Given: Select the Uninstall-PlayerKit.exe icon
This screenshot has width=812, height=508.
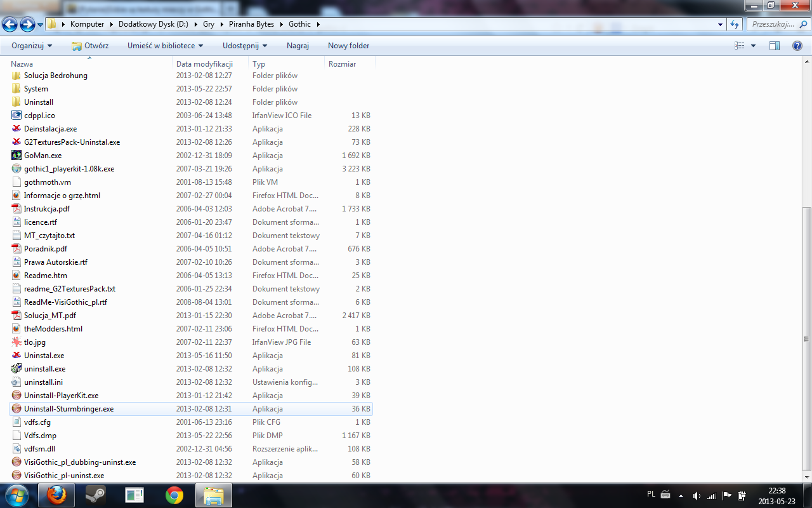Looking at the screenshot, I should tap(16, 396).
